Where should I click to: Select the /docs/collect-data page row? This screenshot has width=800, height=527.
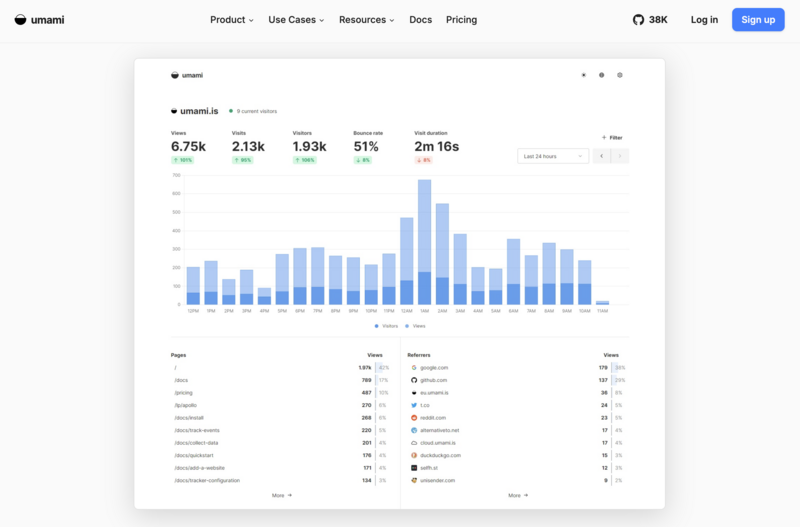[280, 443]
